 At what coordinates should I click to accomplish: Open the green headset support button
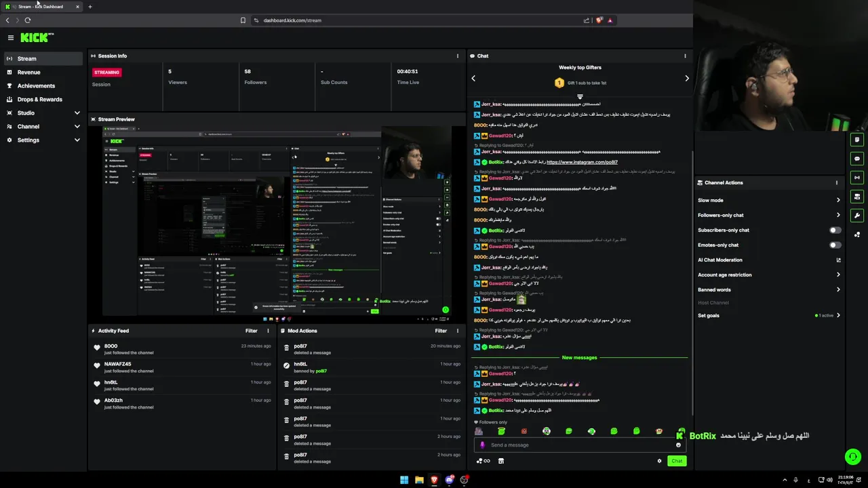click(853, 457)
